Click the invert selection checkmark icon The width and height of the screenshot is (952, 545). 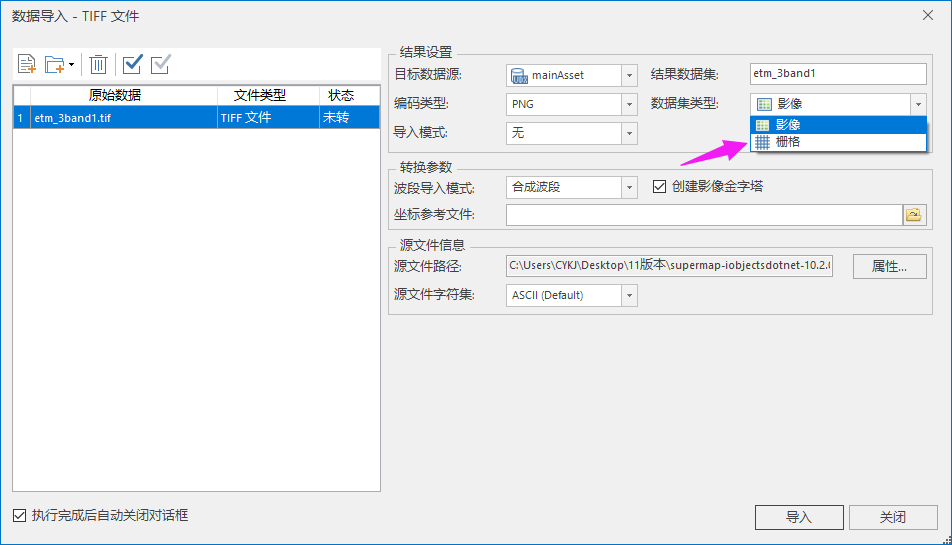[x=160, y=64]
